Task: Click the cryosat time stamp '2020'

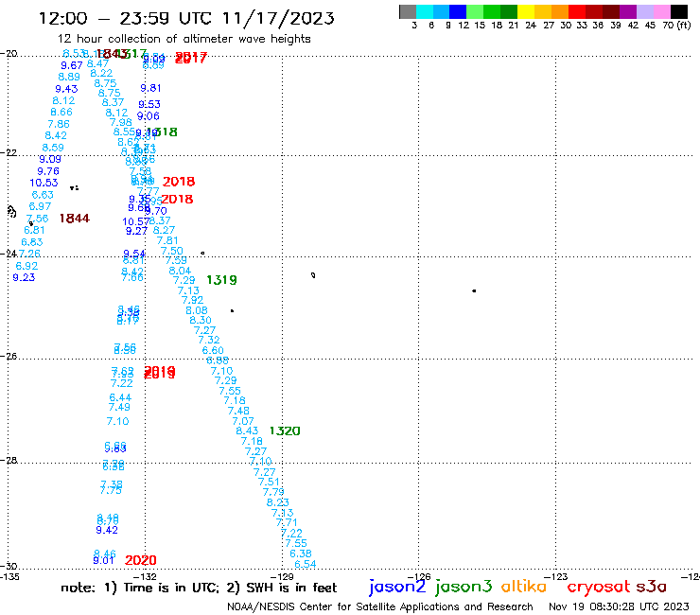Action: coord(141,560)
